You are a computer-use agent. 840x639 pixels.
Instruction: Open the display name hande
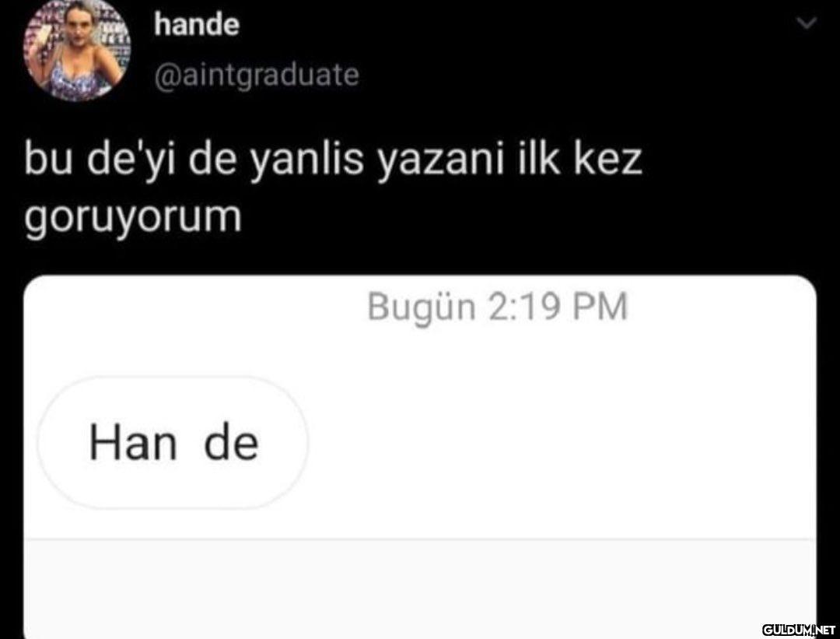pyautogui.click(x=197, y=25)
